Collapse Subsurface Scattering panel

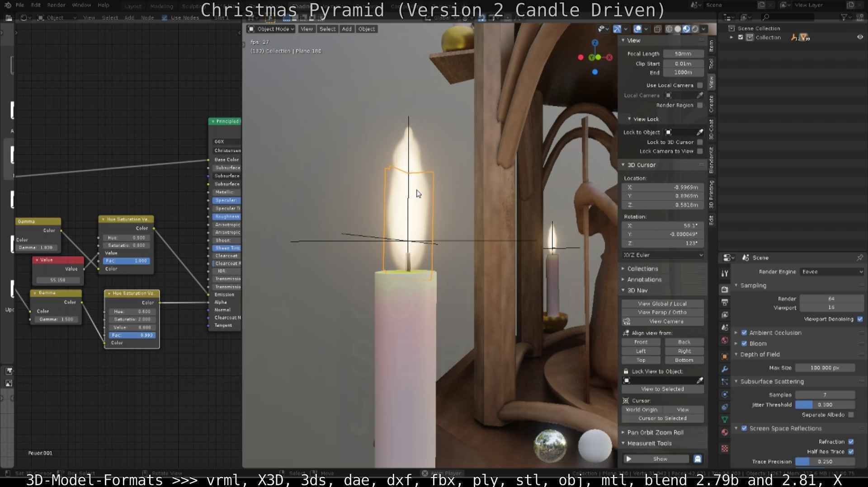[x=772, y=382]
